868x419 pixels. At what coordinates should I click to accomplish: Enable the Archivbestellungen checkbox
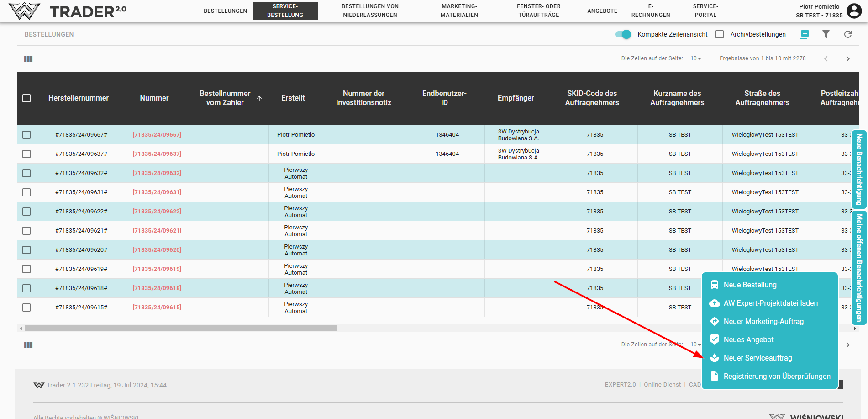pyautogui.click(x=720, y=34)
